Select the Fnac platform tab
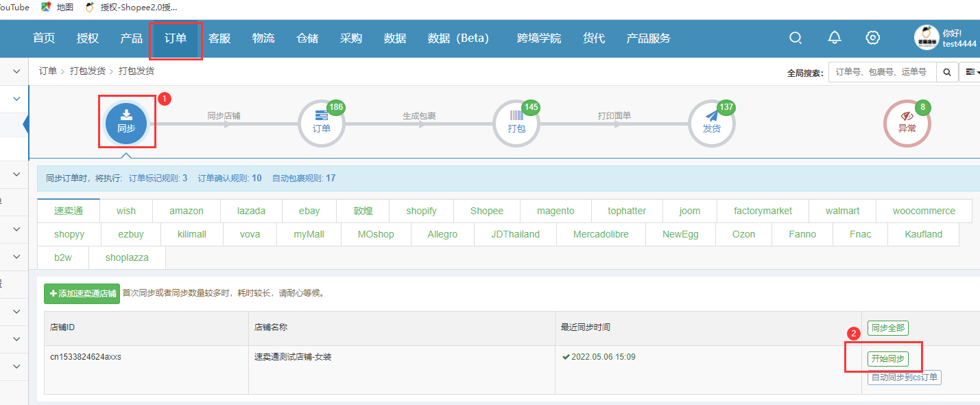 coord(860,234)
